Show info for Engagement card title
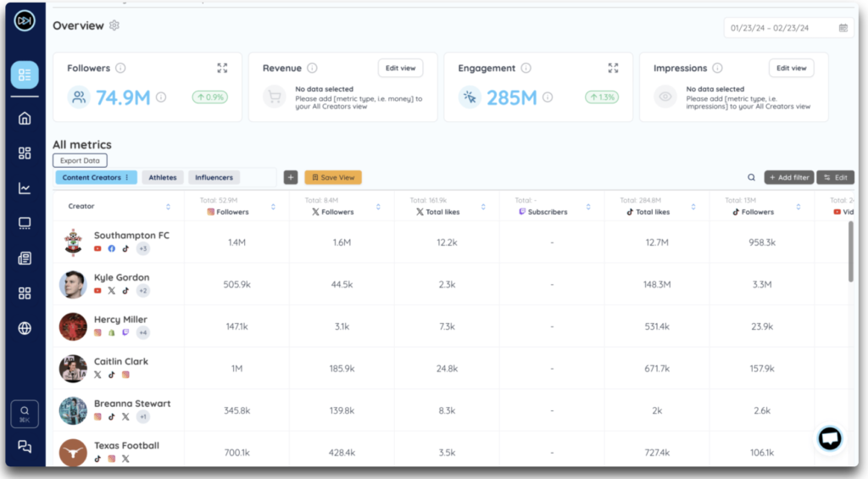 point(526,68)
